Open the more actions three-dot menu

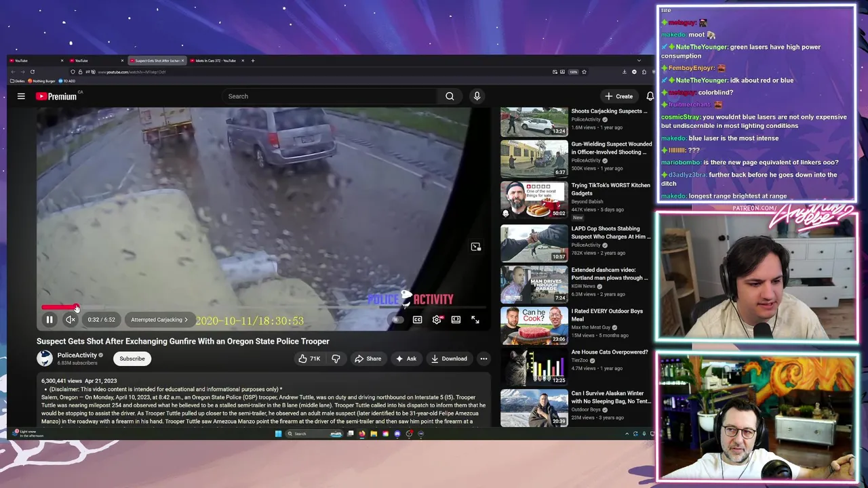click(484, 359)
